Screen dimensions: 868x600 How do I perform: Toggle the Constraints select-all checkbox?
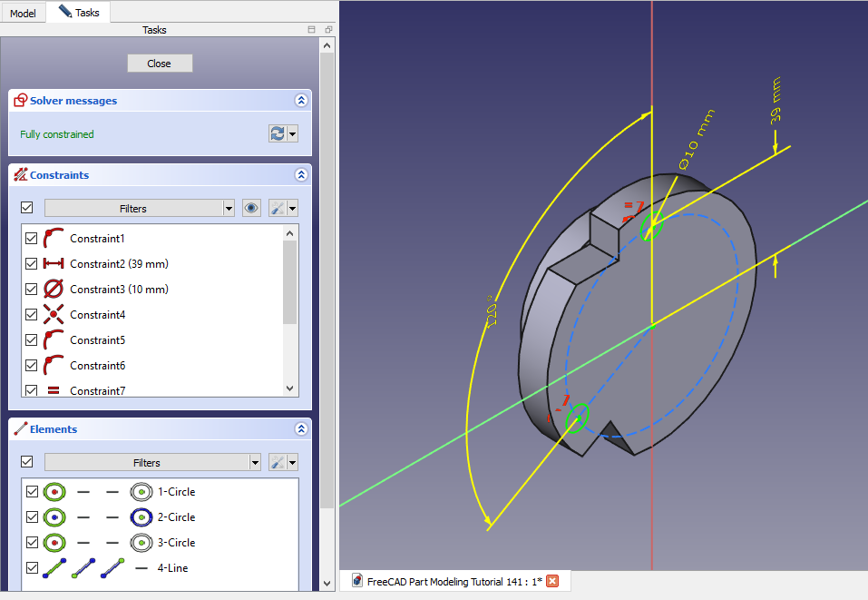[x=27, y=208]
